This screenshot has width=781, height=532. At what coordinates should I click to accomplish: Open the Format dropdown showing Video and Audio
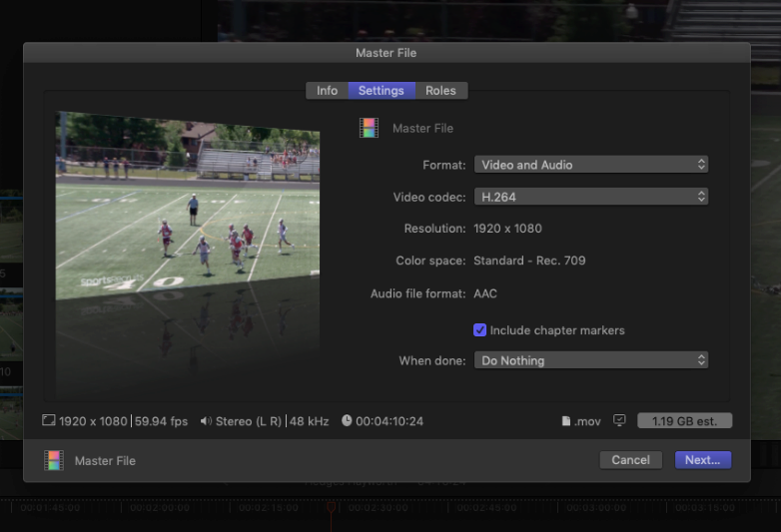click(590, 165)
